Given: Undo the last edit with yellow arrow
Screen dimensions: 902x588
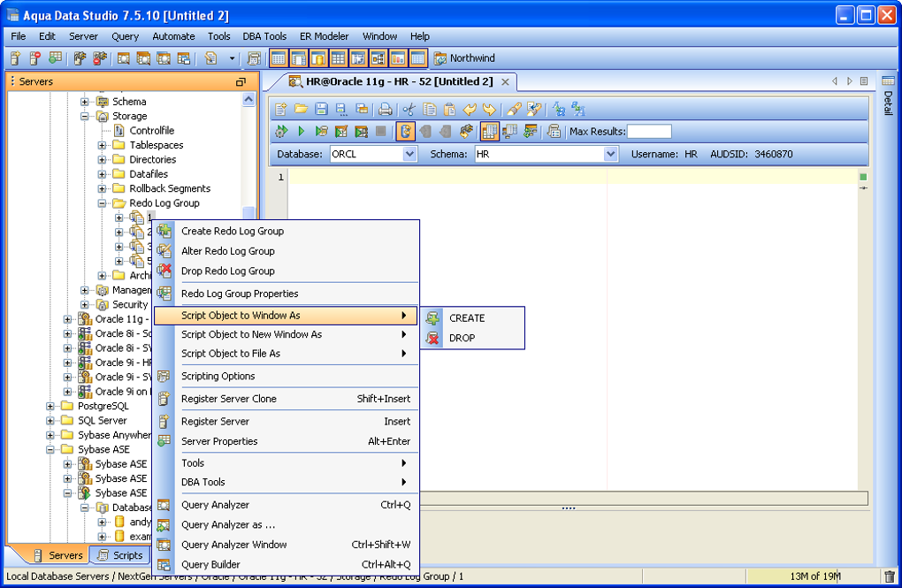Looking at the screenshot, I should 470,110.
